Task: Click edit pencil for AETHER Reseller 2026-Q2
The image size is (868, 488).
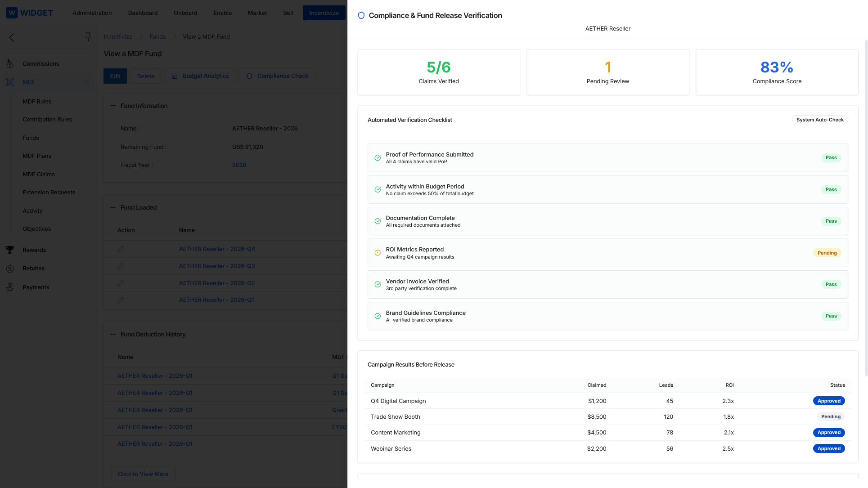Action: (121, 283)
